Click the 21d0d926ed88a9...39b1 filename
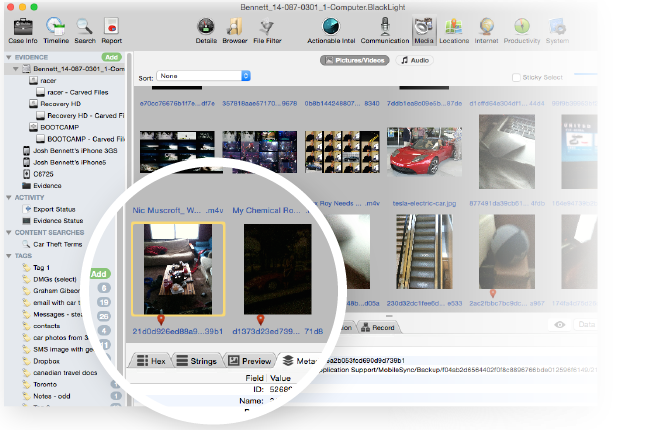This screenshot has width=650, height=430. (x=177, y=331)
